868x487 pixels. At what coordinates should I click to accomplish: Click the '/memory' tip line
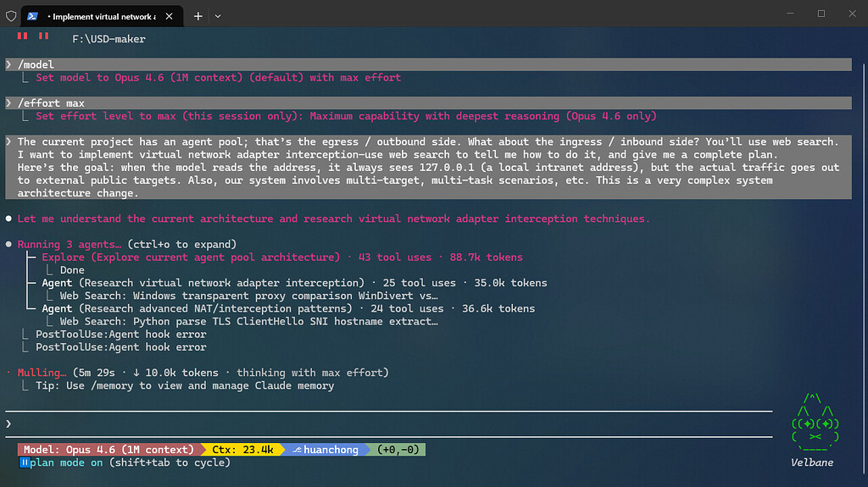point(185,385)
